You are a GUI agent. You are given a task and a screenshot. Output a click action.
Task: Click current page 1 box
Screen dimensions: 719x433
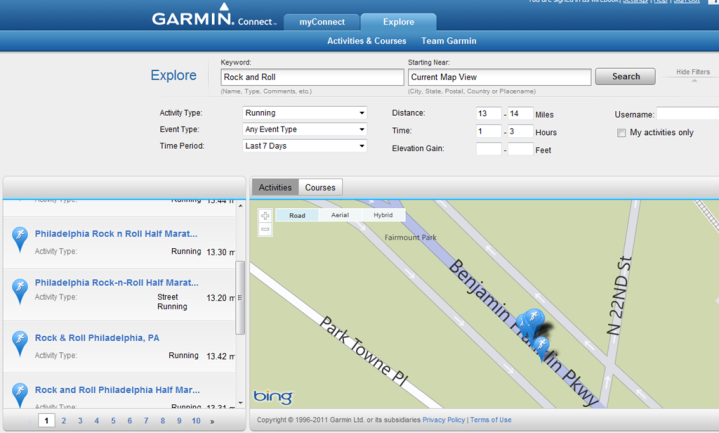[x=46, y=421]
